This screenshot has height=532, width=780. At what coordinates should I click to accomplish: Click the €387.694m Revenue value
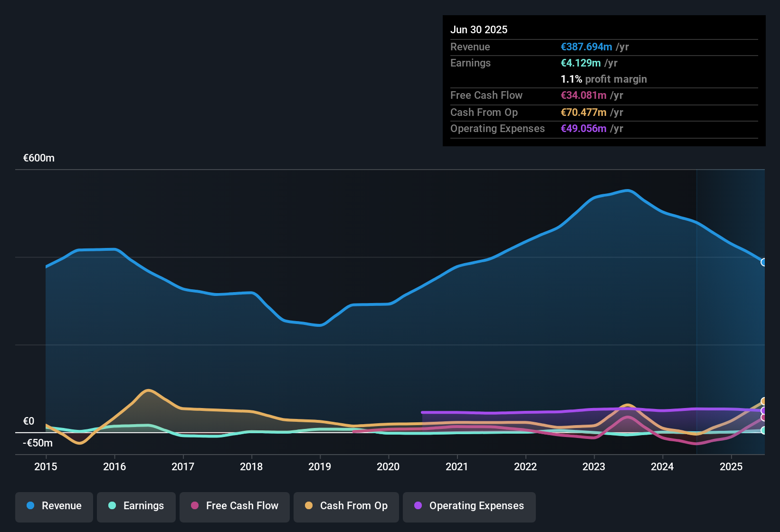[x=586, y=47]
